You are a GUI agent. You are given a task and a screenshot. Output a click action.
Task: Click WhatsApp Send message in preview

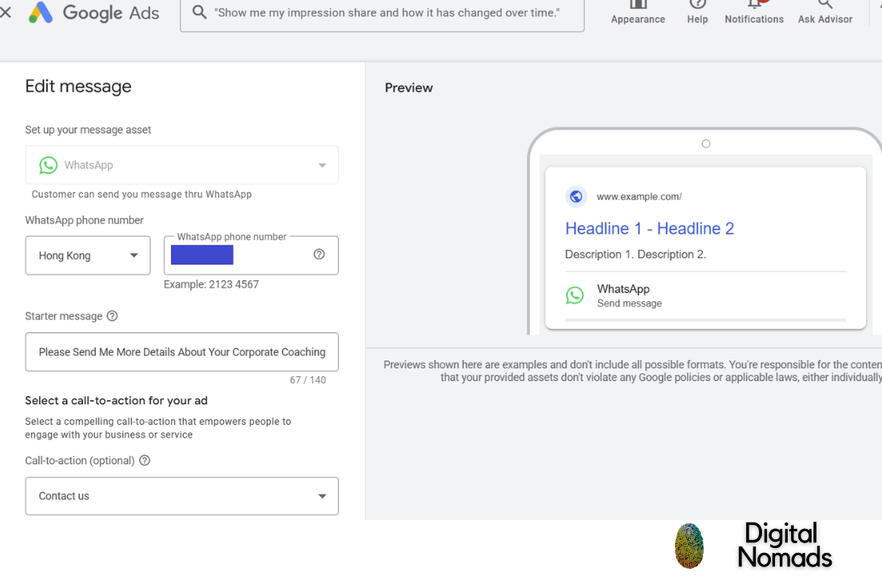(x=630, y=296)
